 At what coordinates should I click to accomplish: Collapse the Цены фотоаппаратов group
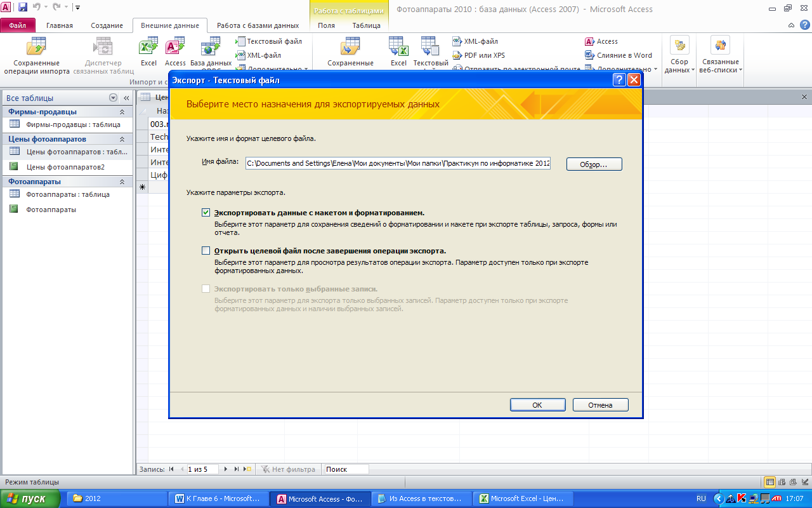click(122, 139)
